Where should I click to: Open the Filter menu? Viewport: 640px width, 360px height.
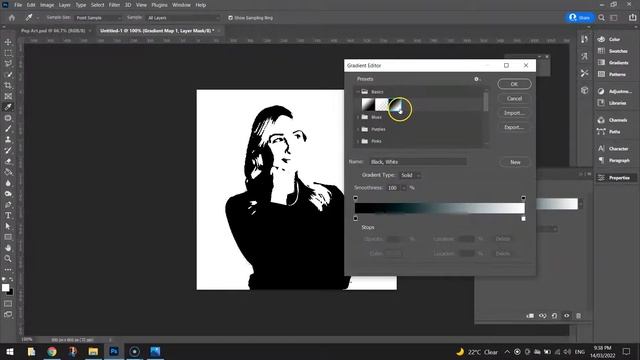114,5
